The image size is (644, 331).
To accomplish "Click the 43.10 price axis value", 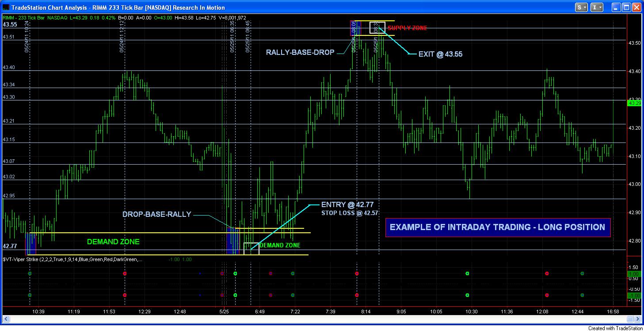I will (634, 156).
